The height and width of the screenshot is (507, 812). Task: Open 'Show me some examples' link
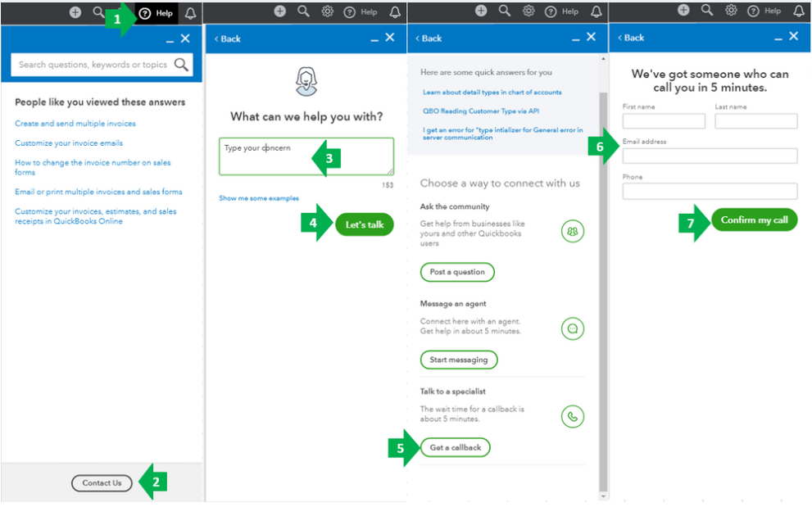pyautogui.click(x=259, y=198)
